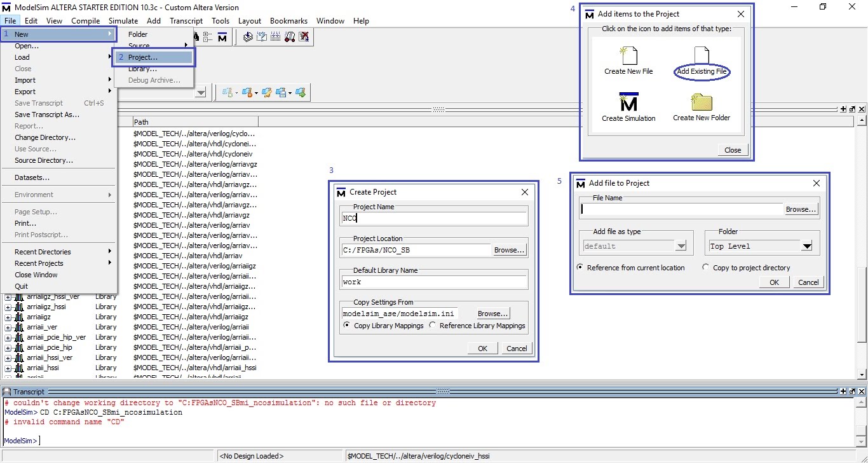Choose Change Directory... from File menu

45,137
